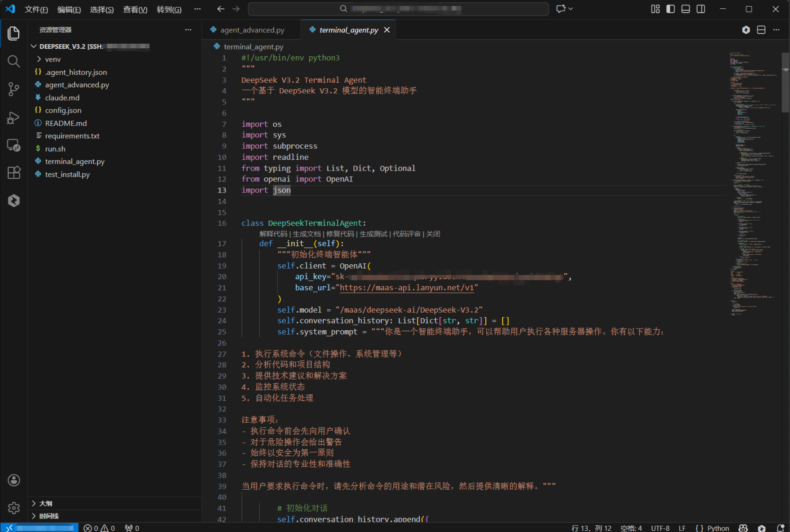Split the editor to the right
The image size is (790, 532).
[x=761, y=30]
